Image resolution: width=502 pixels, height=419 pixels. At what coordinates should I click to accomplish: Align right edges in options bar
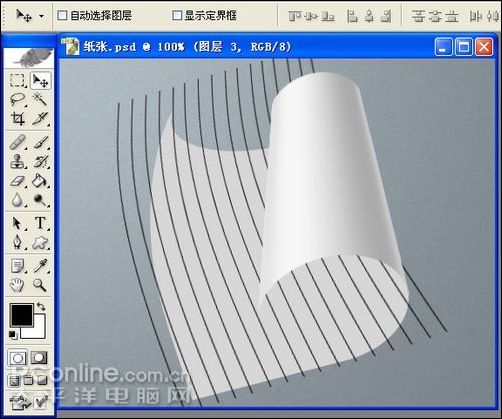click(386, 16)
